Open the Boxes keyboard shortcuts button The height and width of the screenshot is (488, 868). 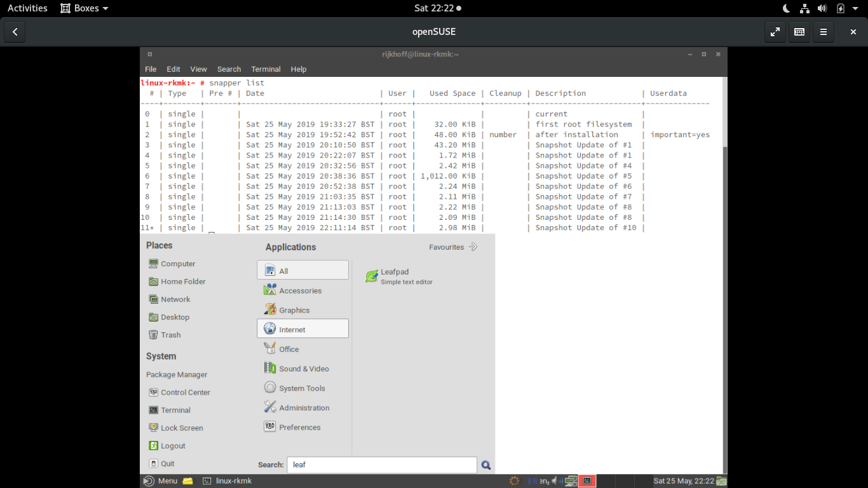[799, 32]
